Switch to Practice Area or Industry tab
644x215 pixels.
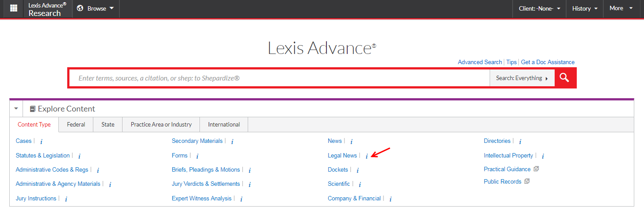point(161,125)
